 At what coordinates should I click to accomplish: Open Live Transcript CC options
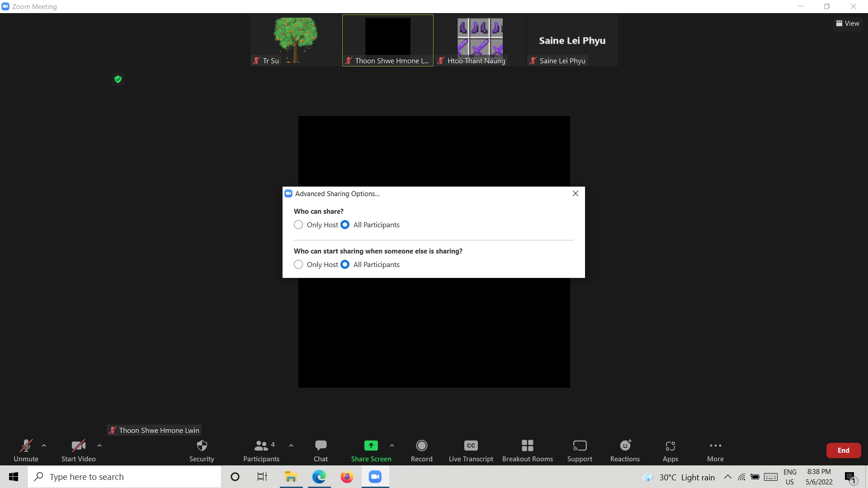471,450
